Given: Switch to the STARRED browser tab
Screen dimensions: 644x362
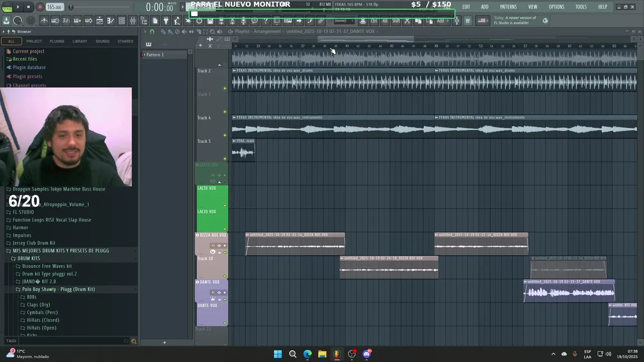Looking at the screenshot, I should (125, 41).
